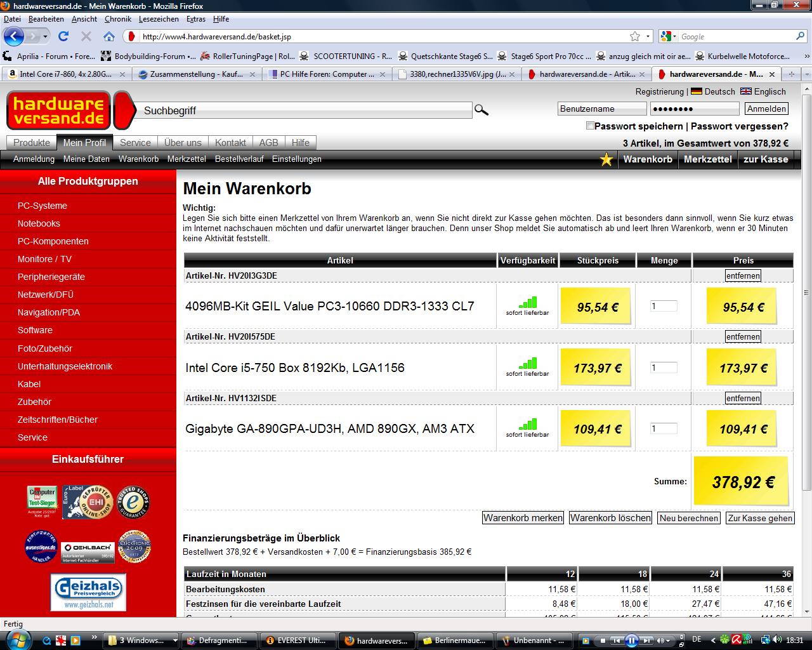Open the Trusted Shops guarantee seal
The width and height of the screenshot is (812, 650).
pos(133,502)
